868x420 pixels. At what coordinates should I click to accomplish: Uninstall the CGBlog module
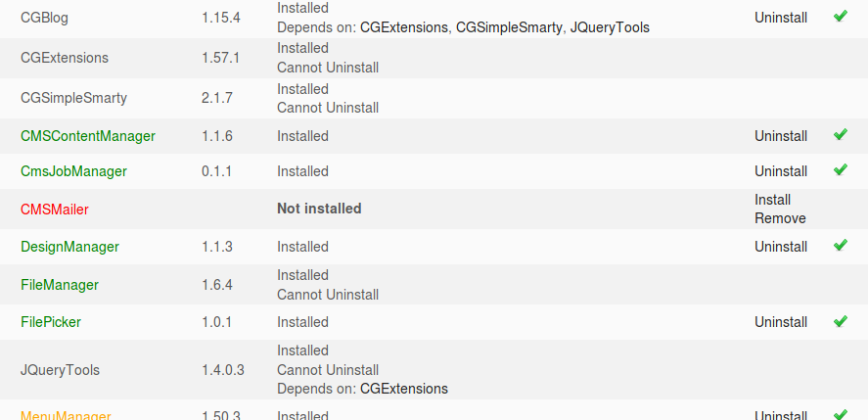click(781, 18)
